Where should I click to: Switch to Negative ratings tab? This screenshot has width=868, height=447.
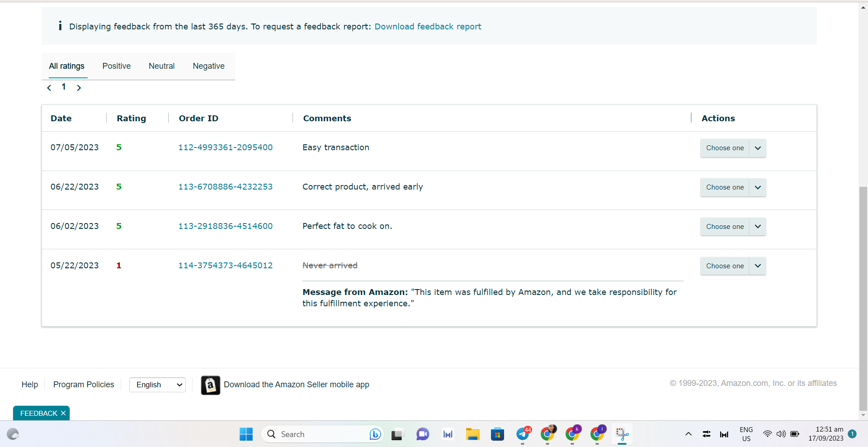pos(209,66)
